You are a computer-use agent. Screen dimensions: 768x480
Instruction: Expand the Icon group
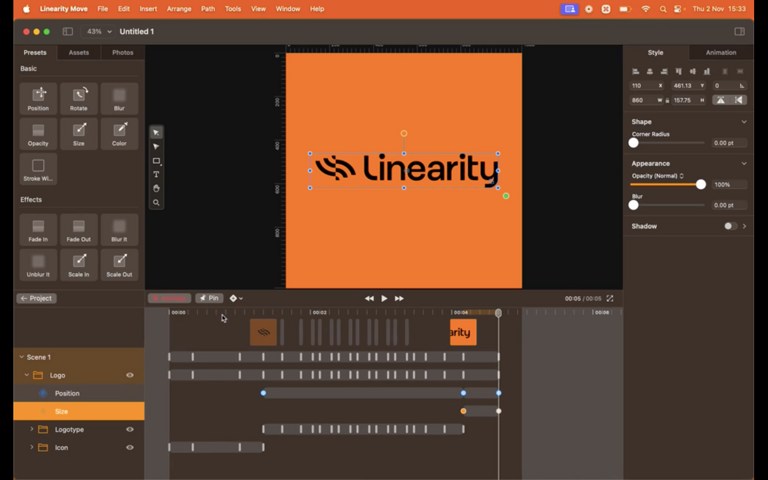(32, 448)
